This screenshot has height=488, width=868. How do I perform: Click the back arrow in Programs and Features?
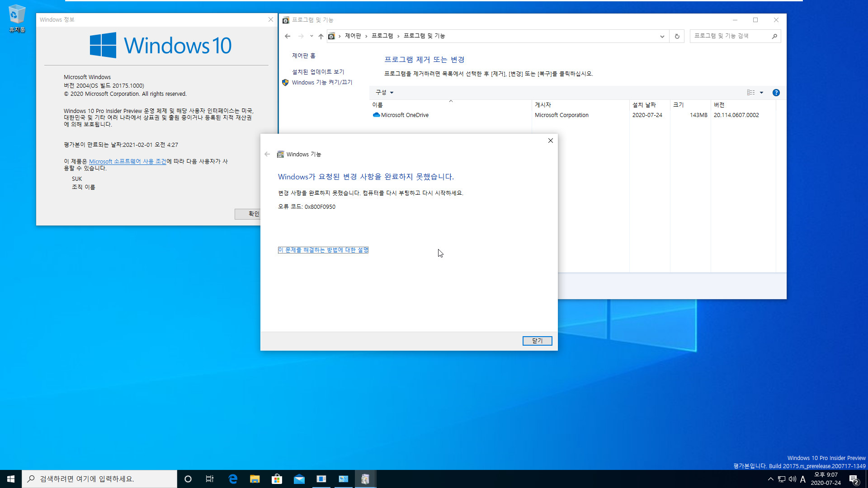[x=288, y=36]
